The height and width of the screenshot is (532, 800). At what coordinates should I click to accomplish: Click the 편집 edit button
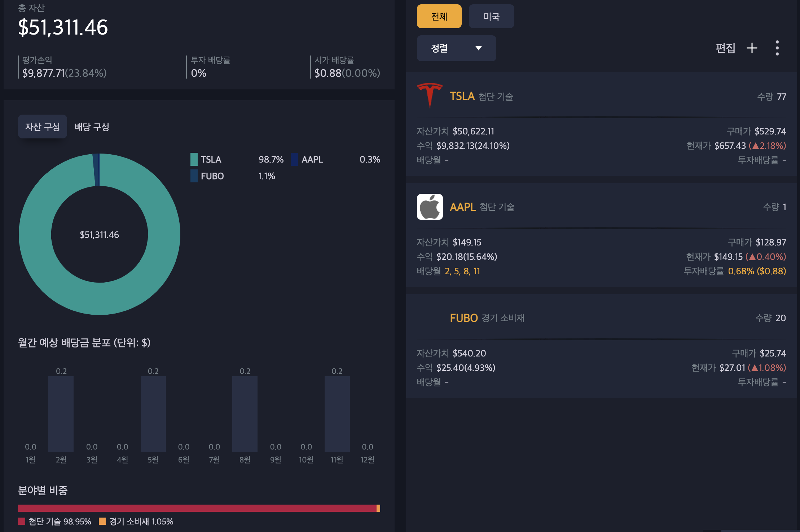[x=725, y=48]
